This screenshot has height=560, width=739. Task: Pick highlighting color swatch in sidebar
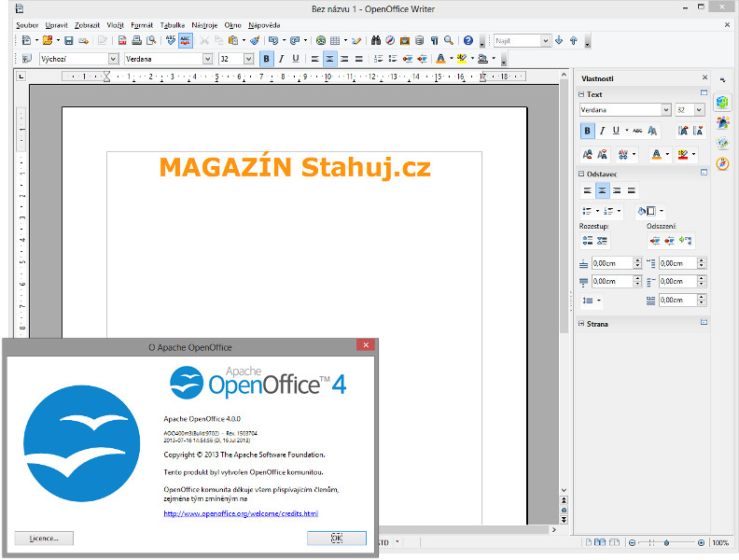pos(683,154)
